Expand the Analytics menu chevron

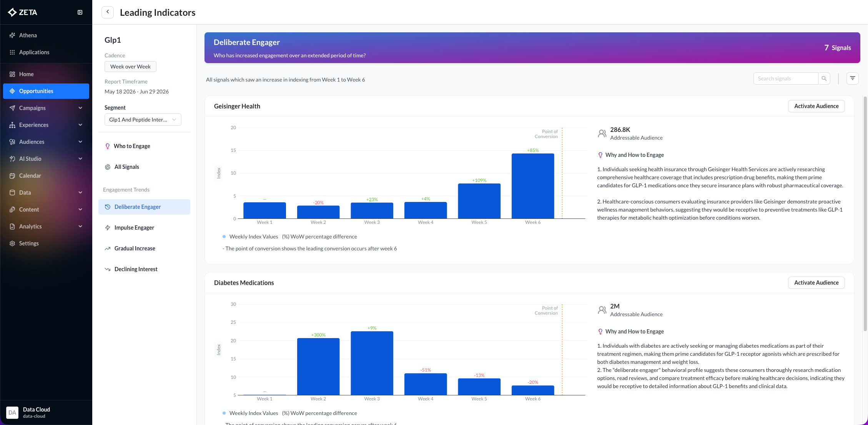[80, 227]
